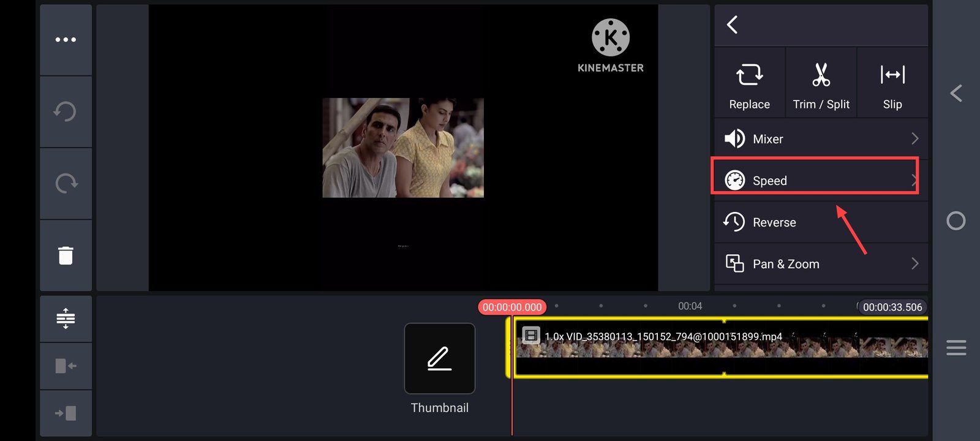
Task: Tap the undo arrow icon
Action: coord(66,111)
